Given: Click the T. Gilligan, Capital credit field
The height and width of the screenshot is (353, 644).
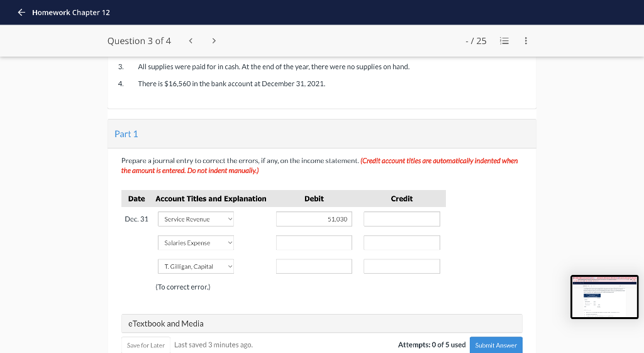Looking at the screenshot, I should pyautogui.click(x=402, y=266).
